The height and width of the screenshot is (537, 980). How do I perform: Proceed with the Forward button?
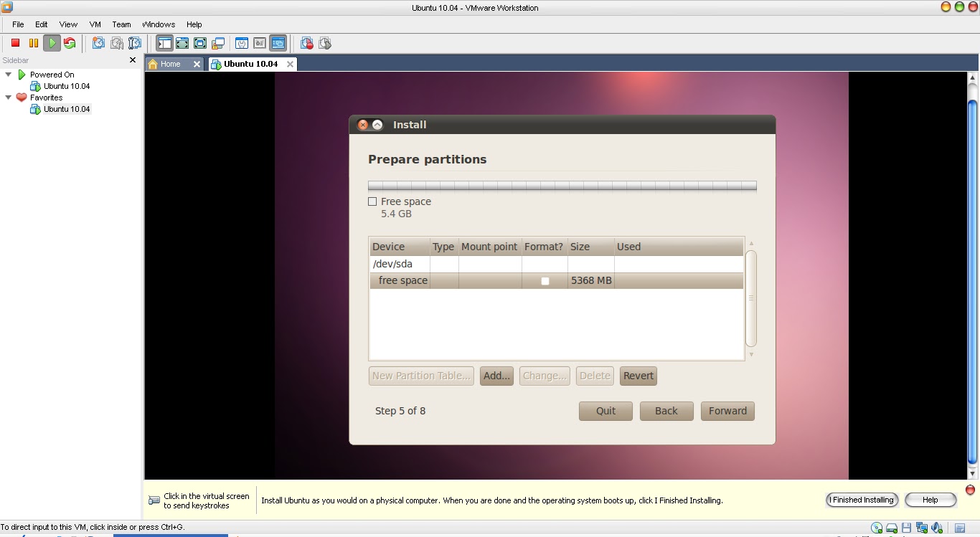(x=727, y=411)
